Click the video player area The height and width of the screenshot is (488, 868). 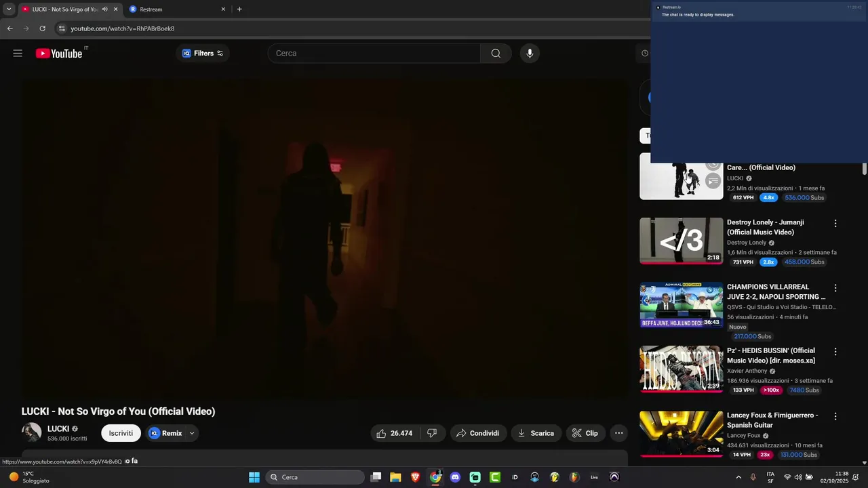325,239
